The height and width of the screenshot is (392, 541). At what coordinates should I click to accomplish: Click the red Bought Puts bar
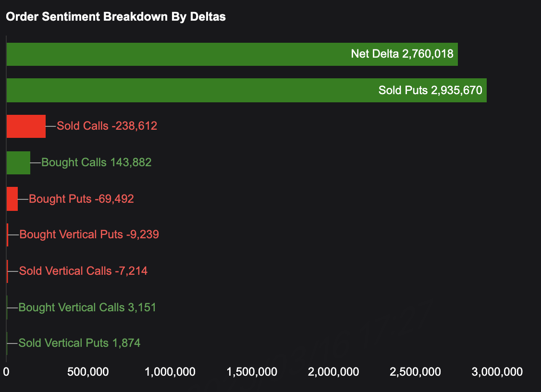(12, 199)
